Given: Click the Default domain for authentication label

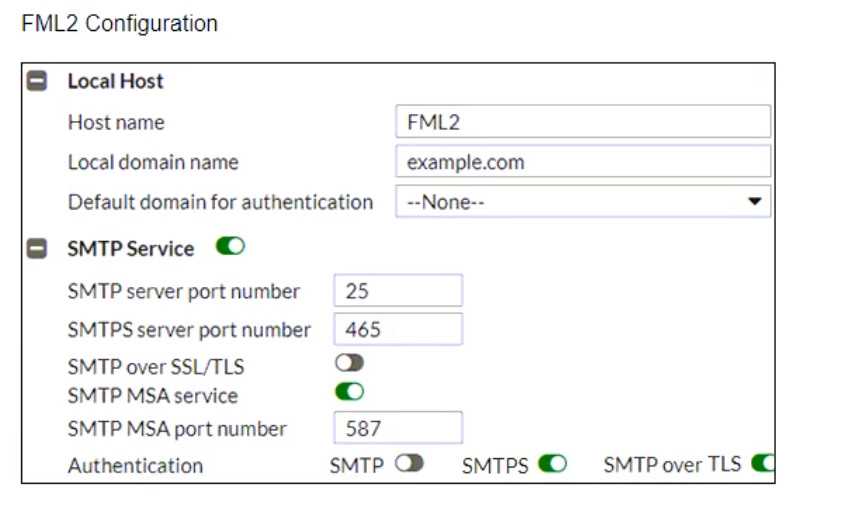Looking at the screenshot, I should pos(220,202).
